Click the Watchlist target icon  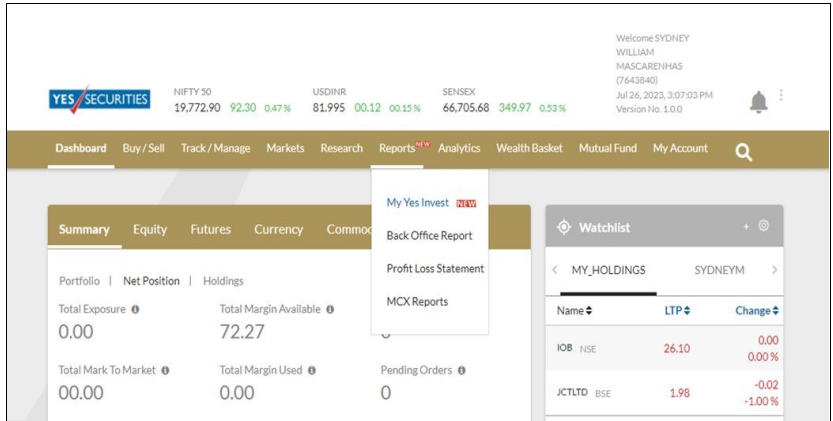tap(564, 228)
